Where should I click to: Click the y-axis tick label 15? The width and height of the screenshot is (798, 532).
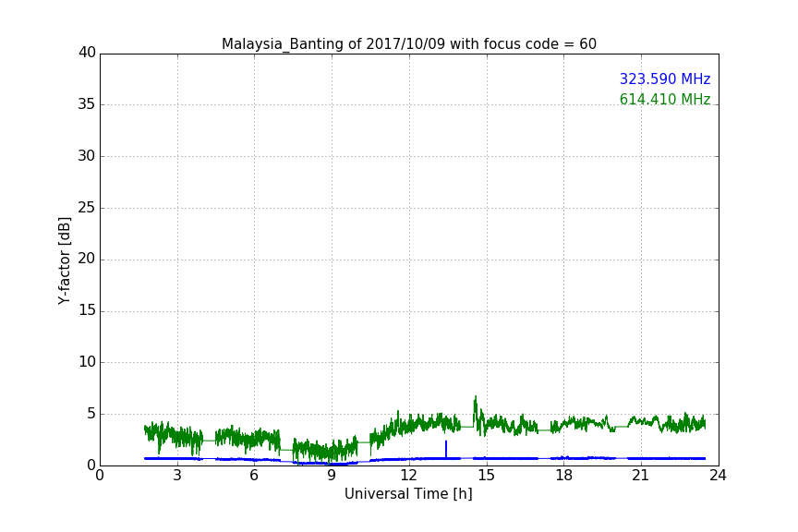click(x=87, y=310)
